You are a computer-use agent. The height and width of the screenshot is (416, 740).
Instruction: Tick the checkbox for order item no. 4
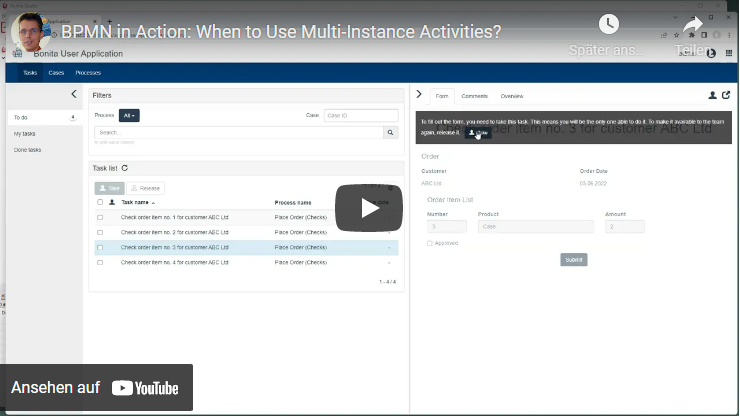(100, 262)
